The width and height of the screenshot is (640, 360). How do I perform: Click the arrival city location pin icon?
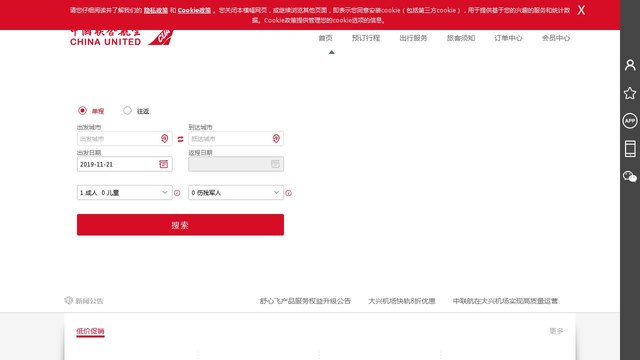coord(276,139)
